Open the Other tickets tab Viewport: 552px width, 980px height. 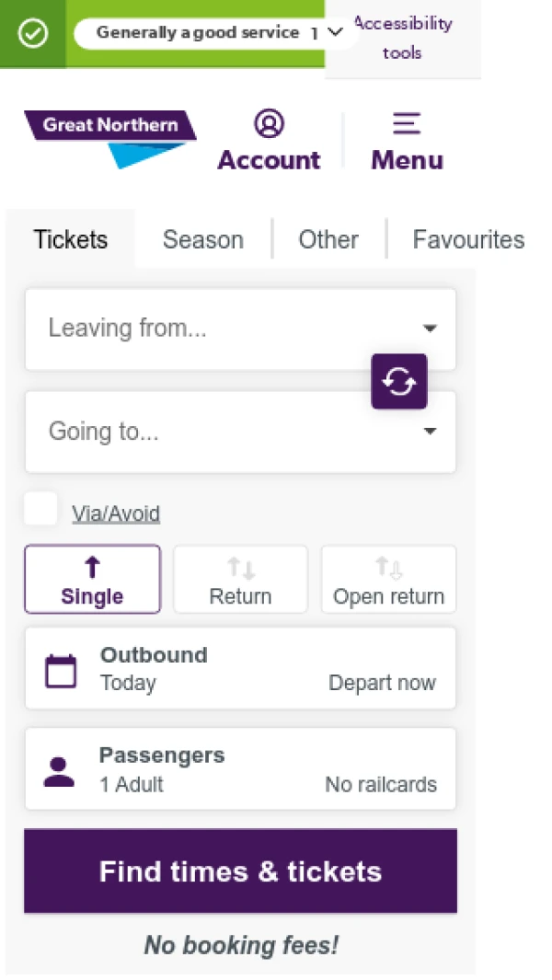[x=328, y=240]
